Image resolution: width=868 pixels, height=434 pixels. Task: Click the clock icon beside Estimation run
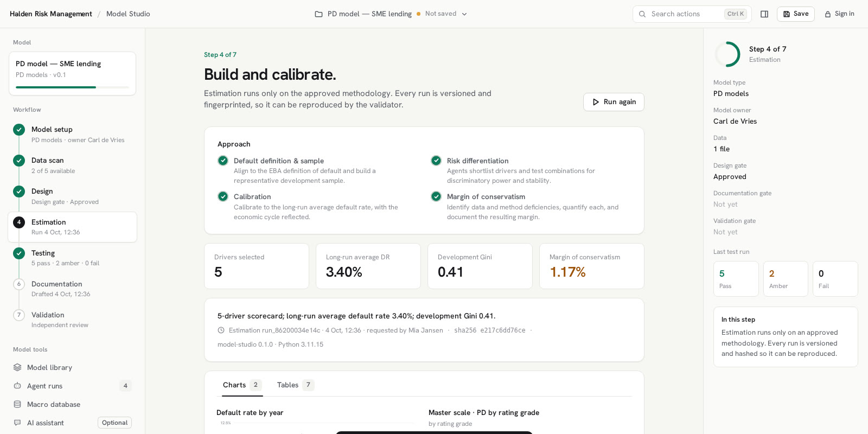click(221, 330)
